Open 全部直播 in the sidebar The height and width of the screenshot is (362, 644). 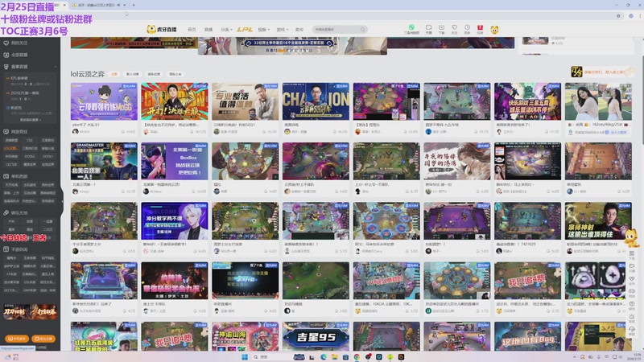(x=19, y=55)
